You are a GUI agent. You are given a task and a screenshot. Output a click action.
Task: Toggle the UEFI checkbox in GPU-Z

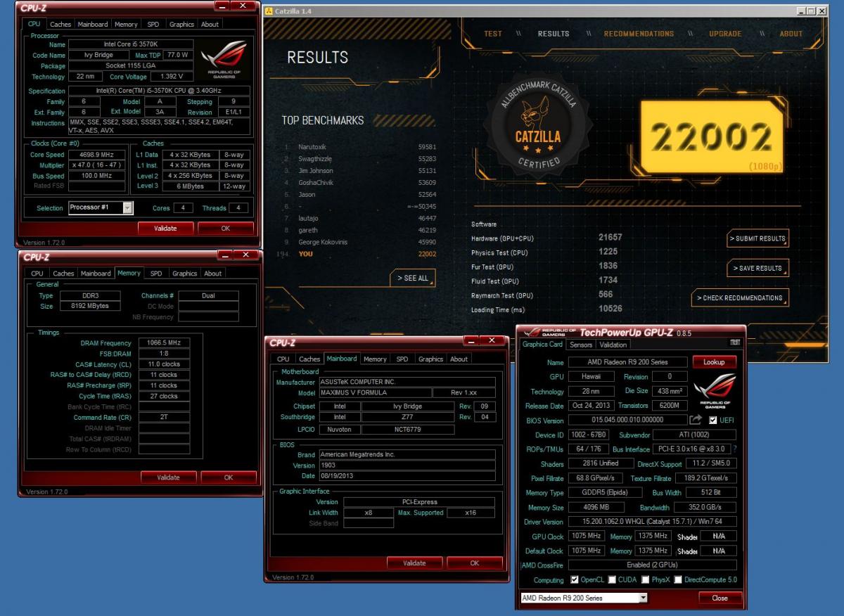713,421
